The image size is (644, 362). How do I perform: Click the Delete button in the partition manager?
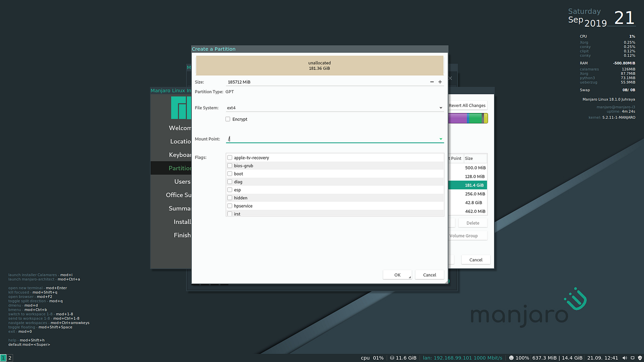click(x=472, y=223)
